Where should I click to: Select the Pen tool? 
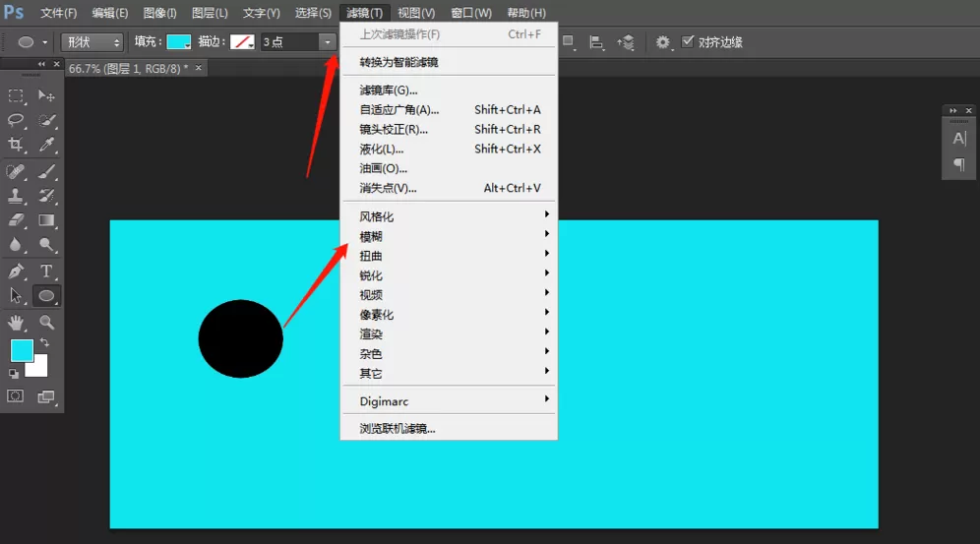click(16, 272)
